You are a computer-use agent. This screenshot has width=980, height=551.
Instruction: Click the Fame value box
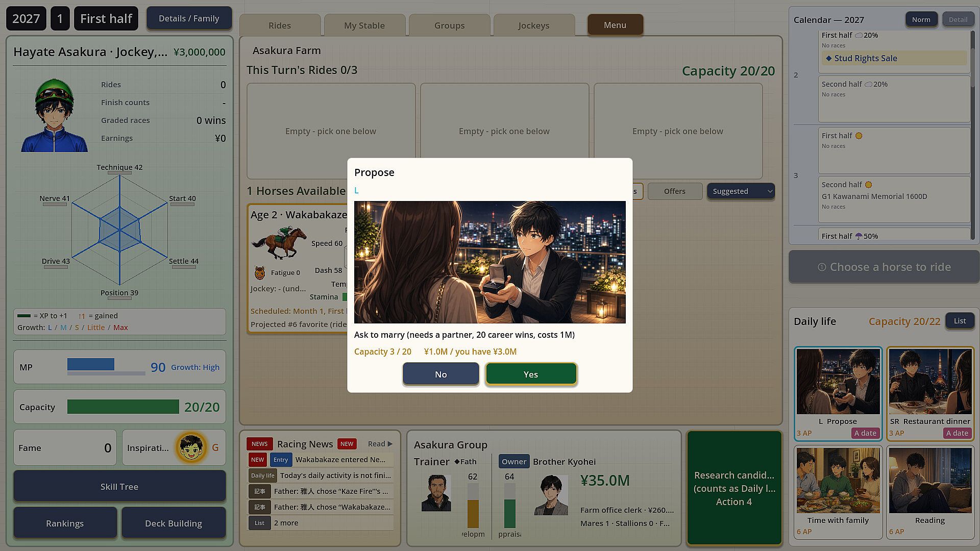(65, 447)
